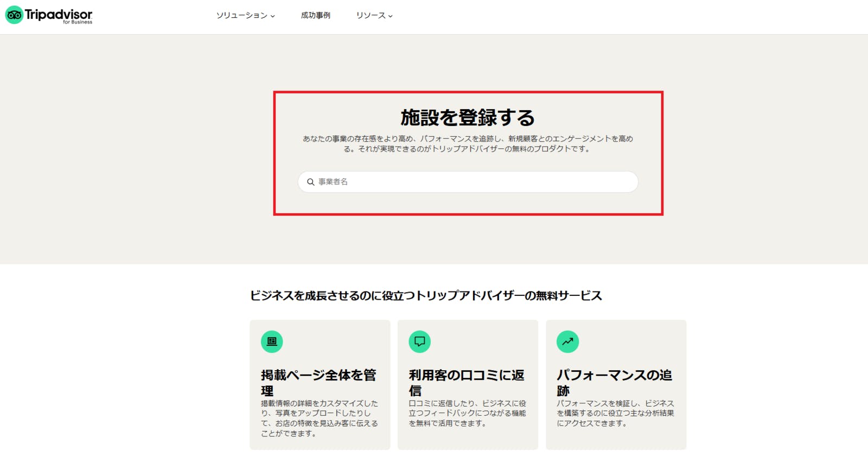
Task: Open the 成功事例 menu item
Action: [315, 15]
